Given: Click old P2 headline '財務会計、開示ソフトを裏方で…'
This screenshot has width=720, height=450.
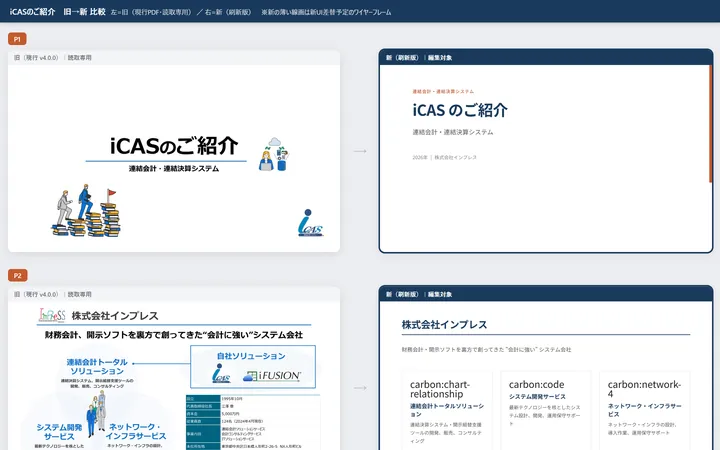Looking at the screenshot, I should click(174, 335).
